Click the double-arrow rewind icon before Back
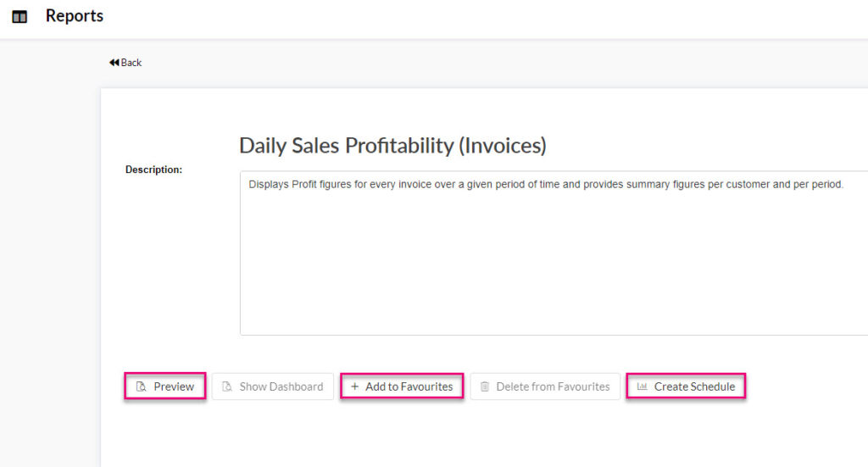The height and width of the screenshot is (467, 868). (114, 63)
